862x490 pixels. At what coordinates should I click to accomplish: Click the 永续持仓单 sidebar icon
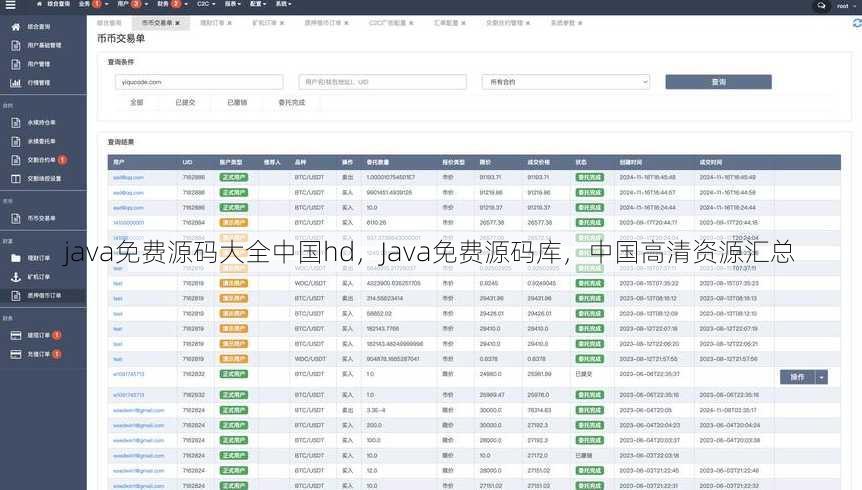pyautogui.click(x=16, y=123)
